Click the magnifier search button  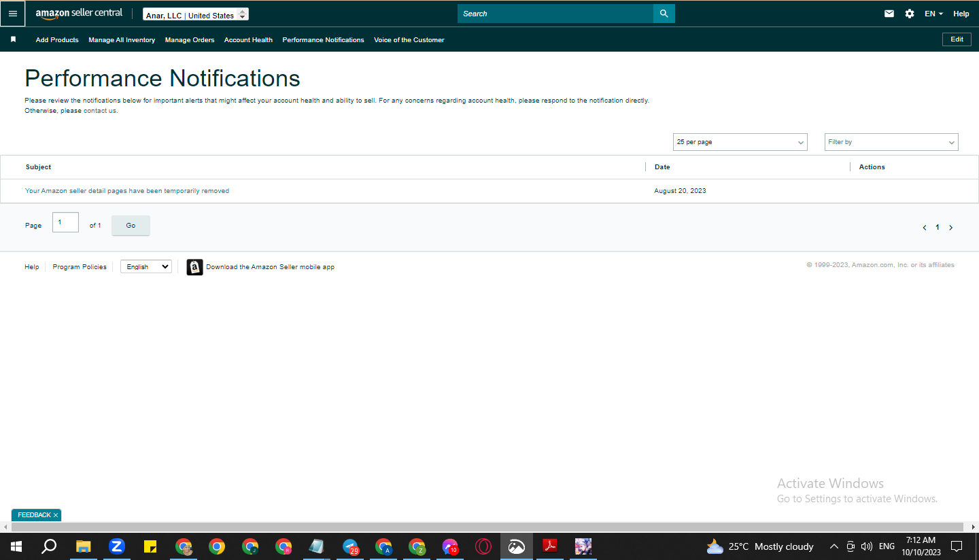[664, 14]
